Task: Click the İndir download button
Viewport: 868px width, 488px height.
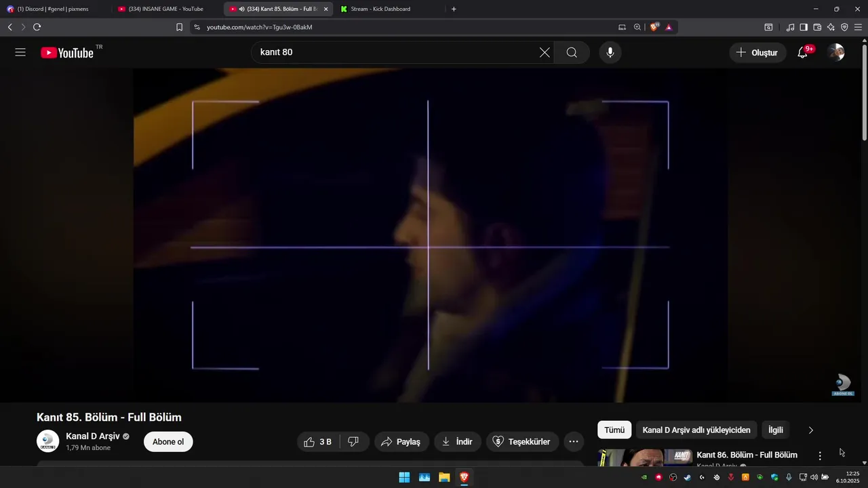Action: tap(457, 442)
